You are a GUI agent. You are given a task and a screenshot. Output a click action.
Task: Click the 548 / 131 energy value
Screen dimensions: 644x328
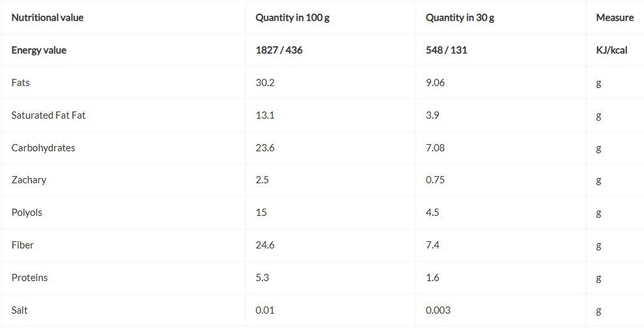point(446,50)
